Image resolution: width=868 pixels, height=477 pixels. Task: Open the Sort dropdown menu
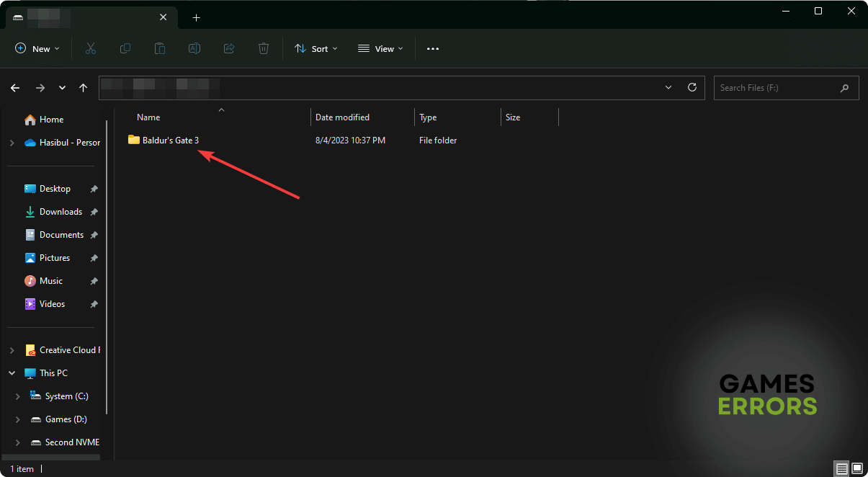(x=316, y=48)
